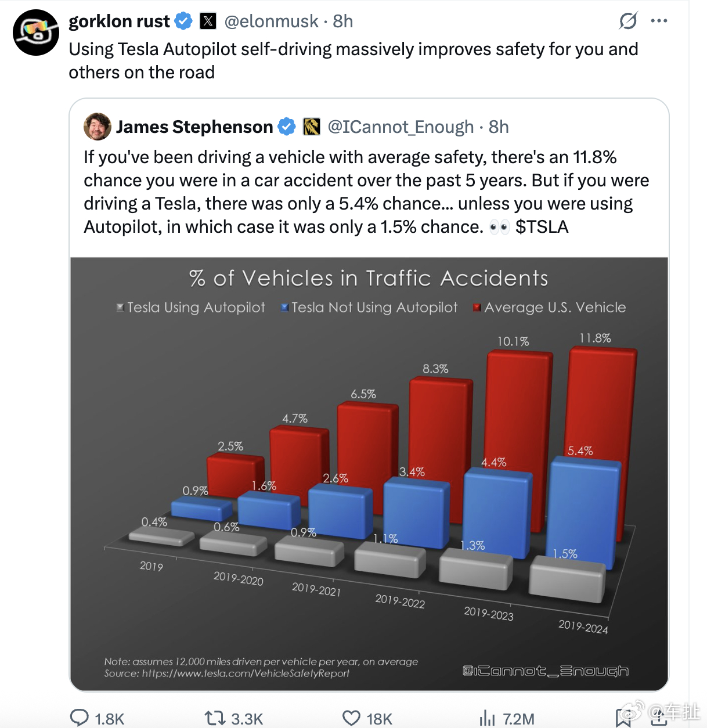Open the share menu icon
Image resolution: width=707 pixels, height=728 pixels.
659,719
